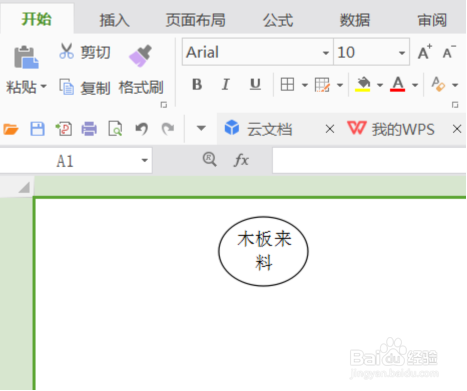
Task: Click the 粘贴 text label
Action: tap(21, 87)
